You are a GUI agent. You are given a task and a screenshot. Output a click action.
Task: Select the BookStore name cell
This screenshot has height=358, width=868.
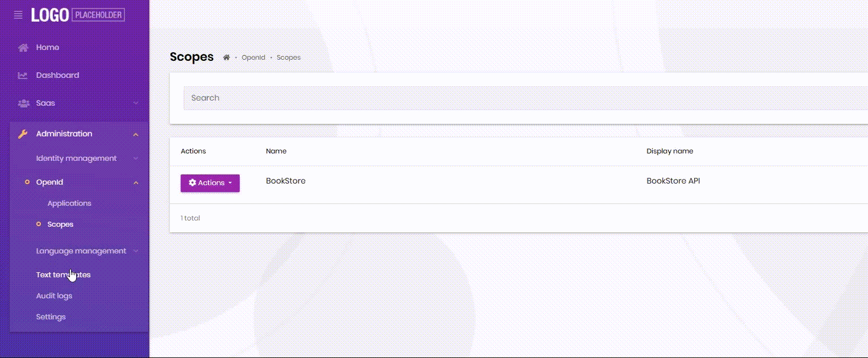tap(286, 181)
